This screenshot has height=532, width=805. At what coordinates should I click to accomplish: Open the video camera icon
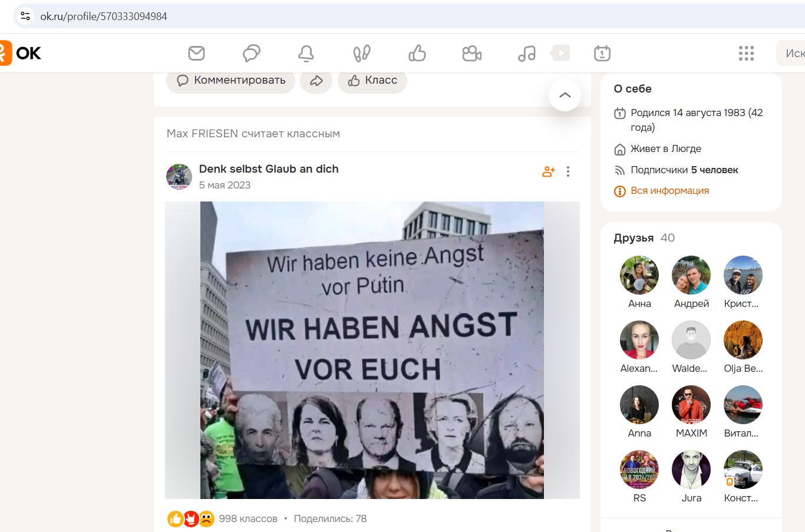(471, 54)
